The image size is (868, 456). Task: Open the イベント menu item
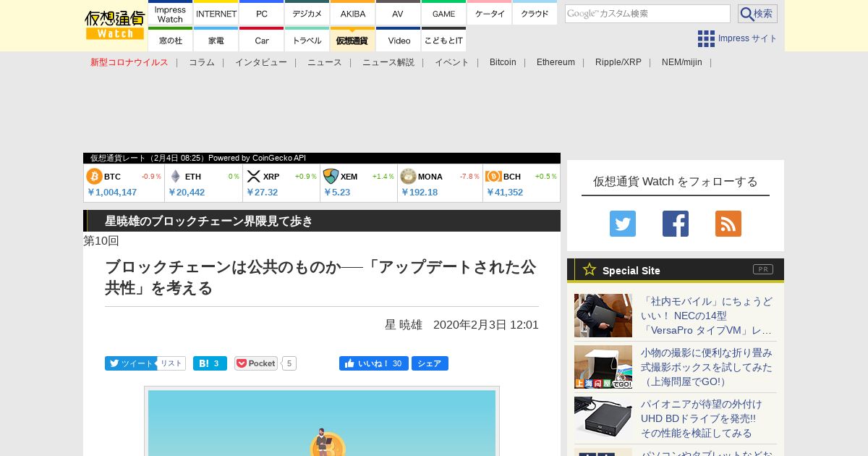[452, 62]
